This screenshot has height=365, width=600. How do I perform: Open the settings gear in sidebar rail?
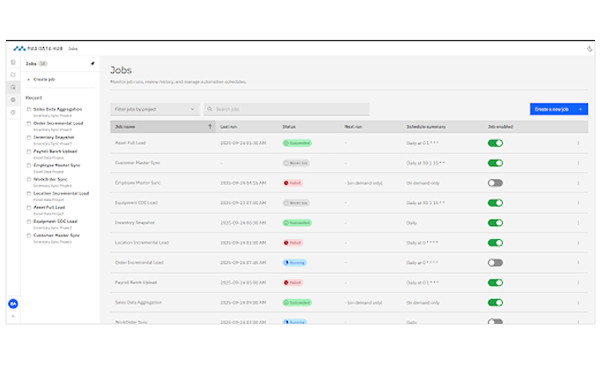point(13,100)
